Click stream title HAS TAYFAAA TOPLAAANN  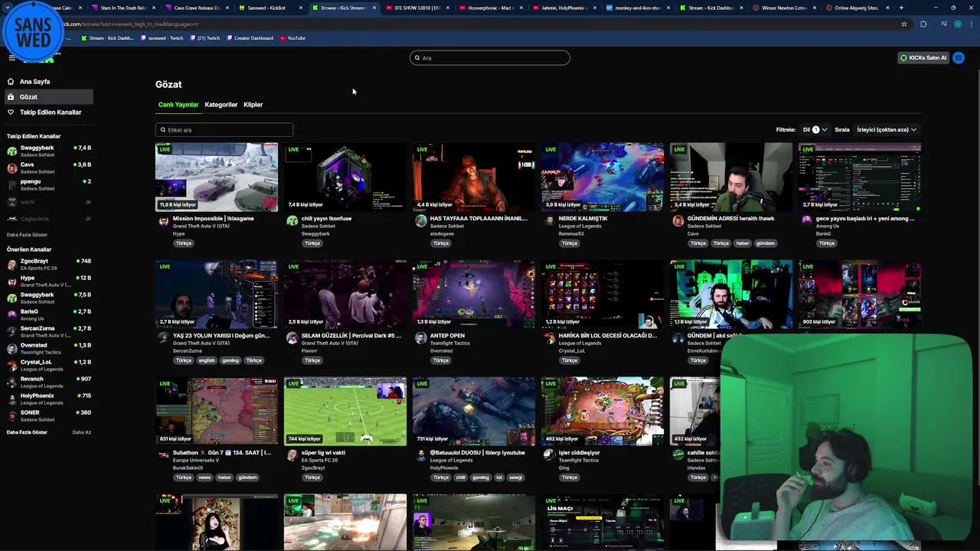point(479,218)
